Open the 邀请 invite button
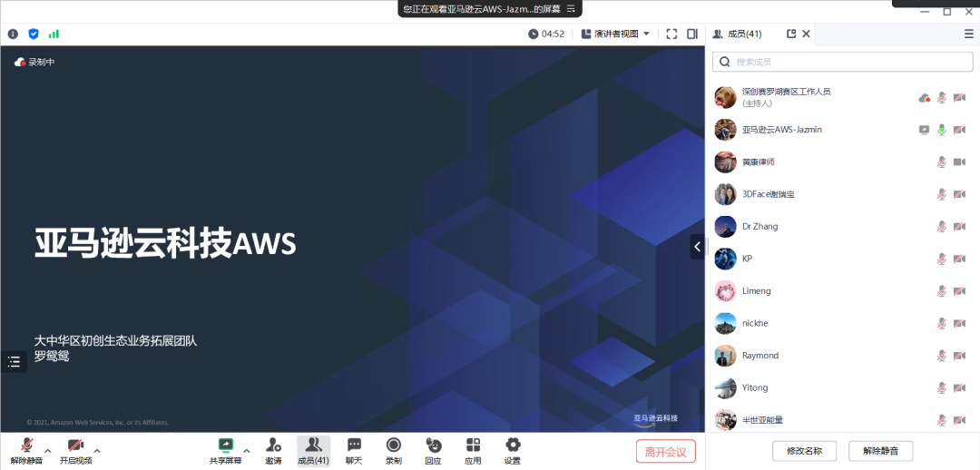 [273, 451]
